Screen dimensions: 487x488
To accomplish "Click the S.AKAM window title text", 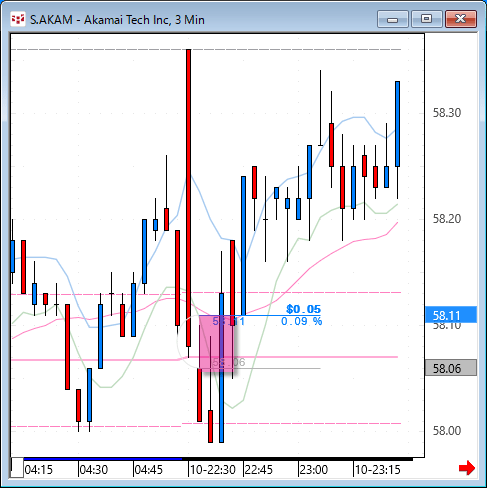I will (x=117, y=20).
